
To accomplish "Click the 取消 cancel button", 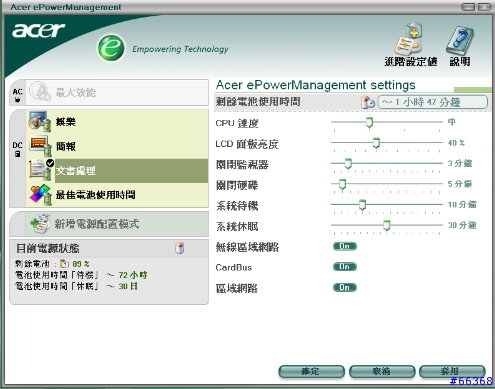I will [x=382, y=371].
